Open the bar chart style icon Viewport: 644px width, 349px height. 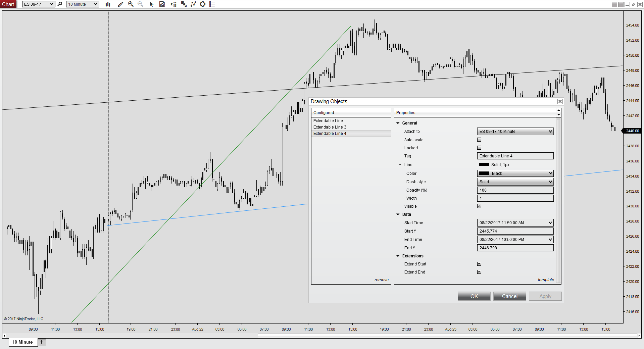point(108,4)
